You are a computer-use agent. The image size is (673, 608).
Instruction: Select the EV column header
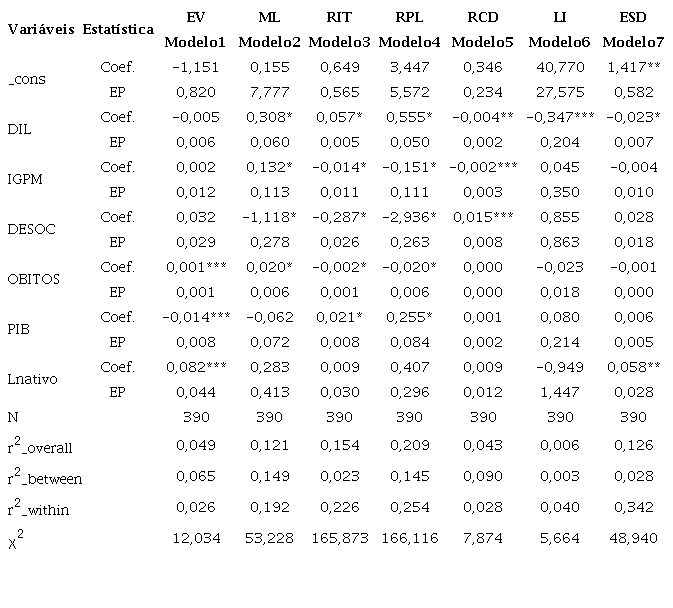coord(196,18)
